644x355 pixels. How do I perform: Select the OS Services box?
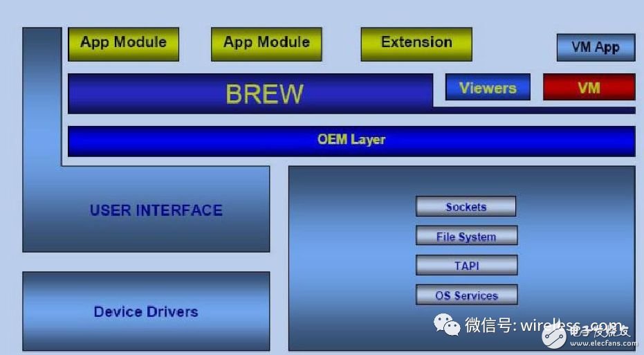point(466,295)
